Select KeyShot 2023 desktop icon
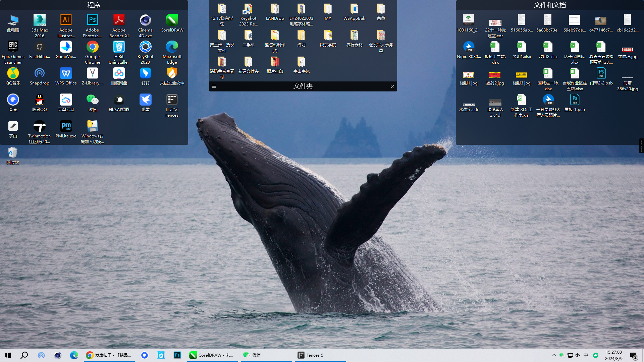Viewport: 644px width, 362px height. click(x=146, y=52)
